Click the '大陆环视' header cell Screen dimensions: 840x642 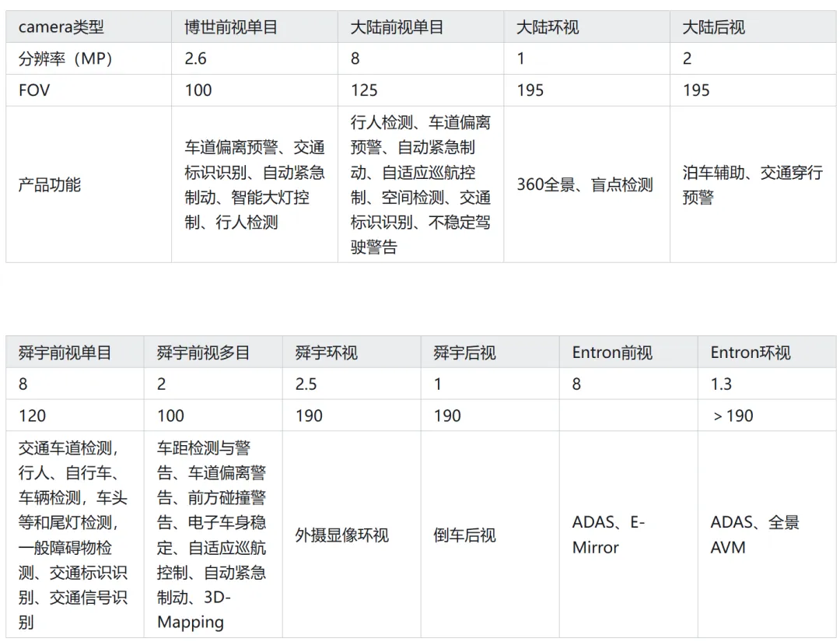[x=586, y=26]
